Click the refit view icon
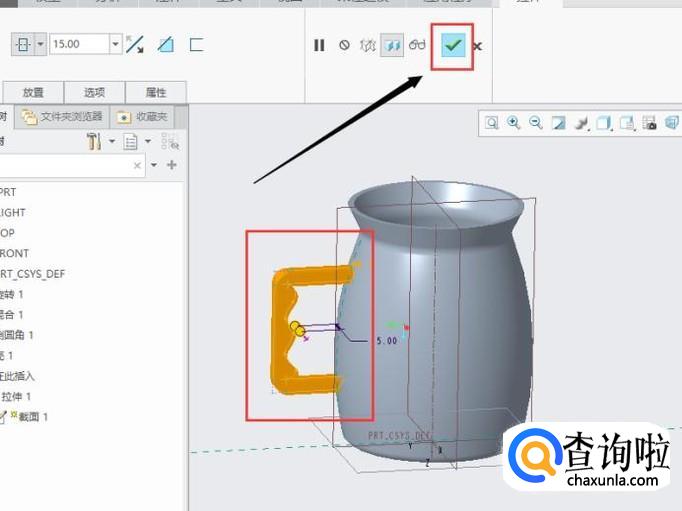Screen dimensions: 682x511 click(492, 123)
